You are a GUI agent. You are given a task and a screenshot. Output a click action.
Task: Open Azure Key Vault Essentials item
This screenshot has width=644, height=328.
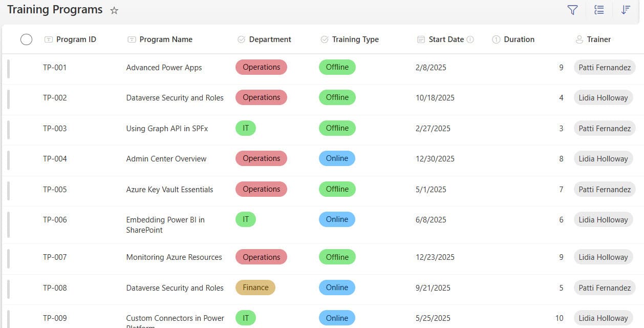(169, 190)
